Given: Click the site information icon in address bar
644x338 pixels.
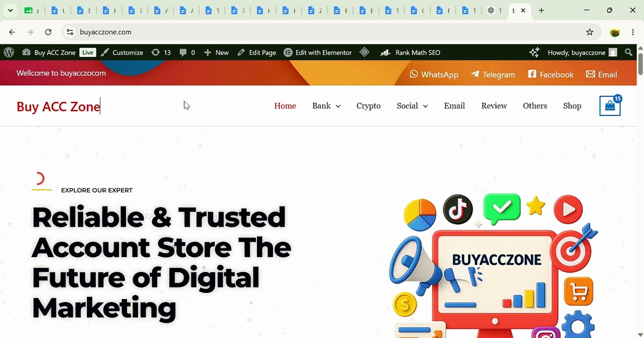Looking at the screenshot, I should click(70, 32).
